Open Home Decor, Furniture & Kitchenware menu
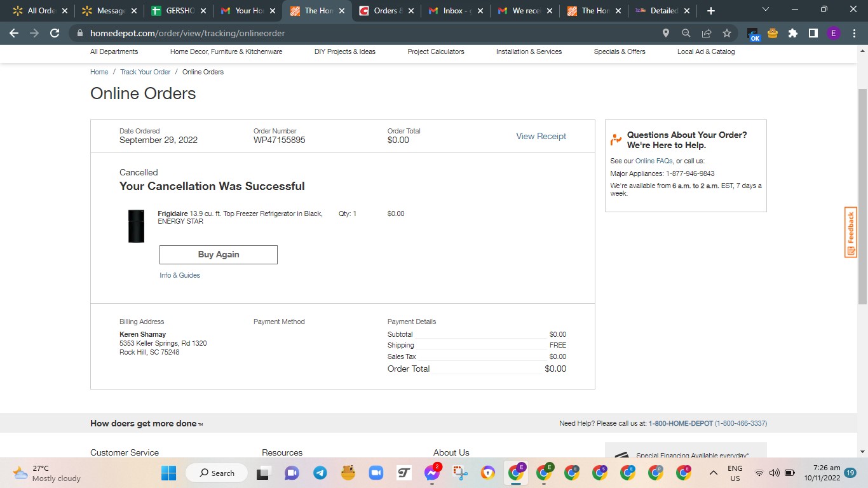 click(226, 51)
